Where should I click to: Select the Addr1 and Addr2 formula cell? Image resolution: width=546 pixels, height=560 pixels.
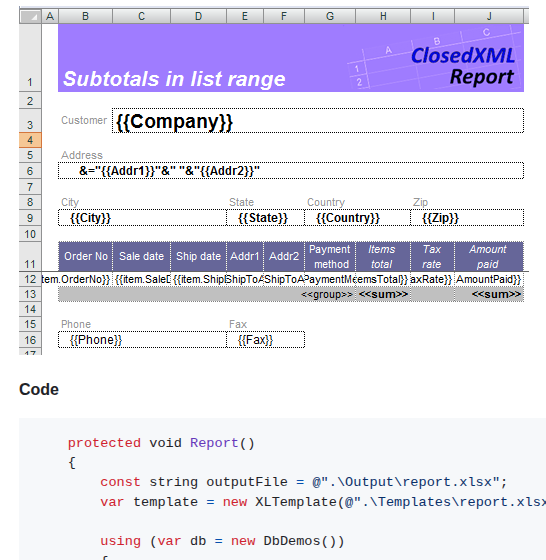point(291,171)
